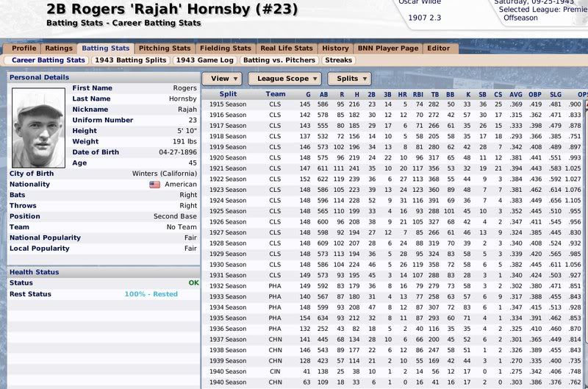Open the Streaks sub-tab
This screenshot has width=588, height=389.
coord(340,60)
